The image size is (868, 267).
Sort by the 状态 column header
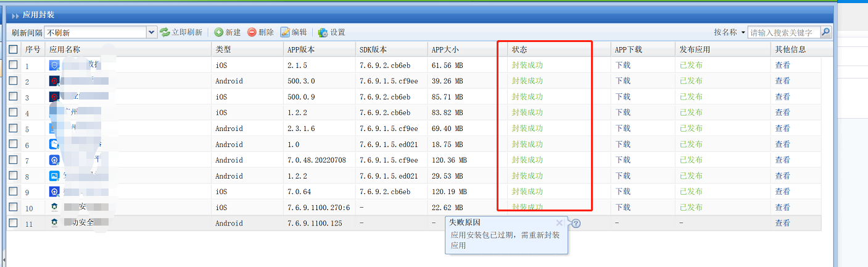(x=519, y=49)
